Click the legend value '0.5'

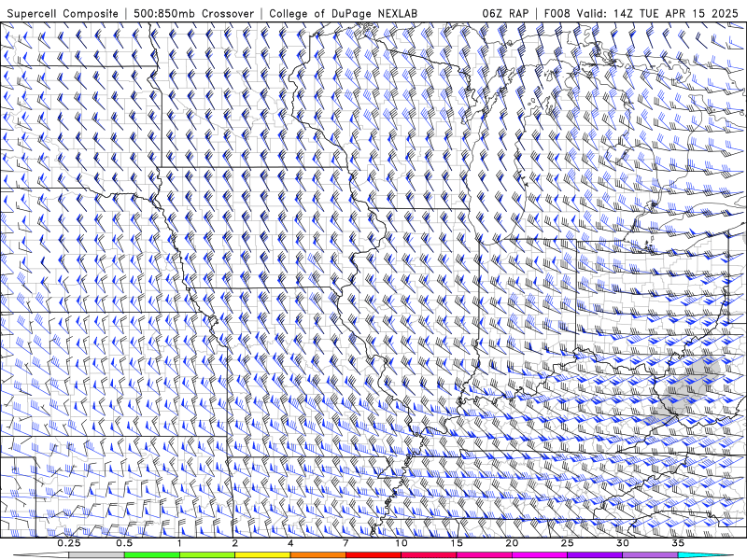click(124, 543)
